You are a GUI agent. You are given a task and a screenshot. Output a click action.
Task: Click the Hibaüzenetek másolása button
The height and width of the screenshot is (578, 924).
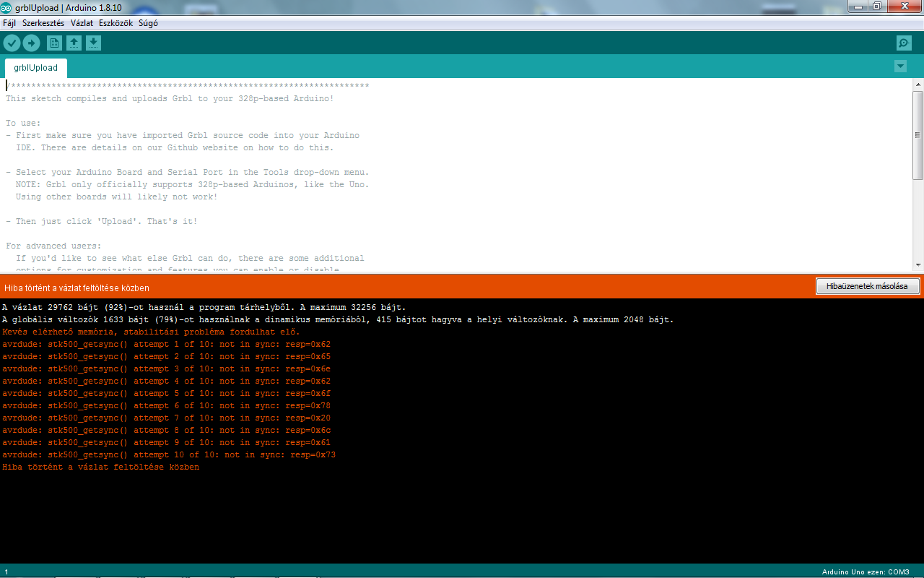(x=868, y=286)
